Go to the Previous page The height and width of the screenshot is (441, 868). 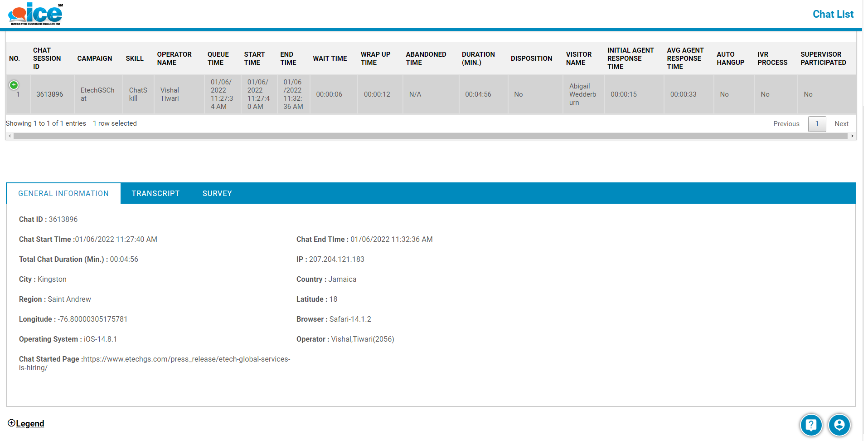tap(786, 124)
